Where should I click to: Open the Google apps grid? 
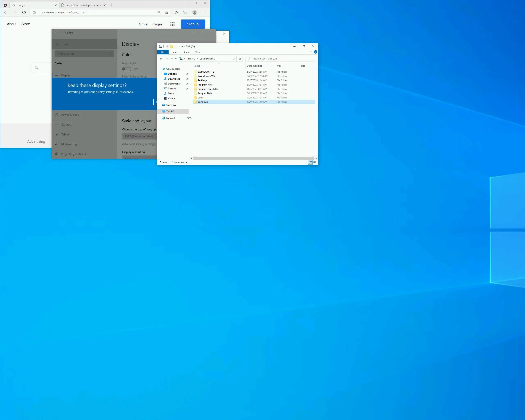pyautogui.click(x=172, y=24)
